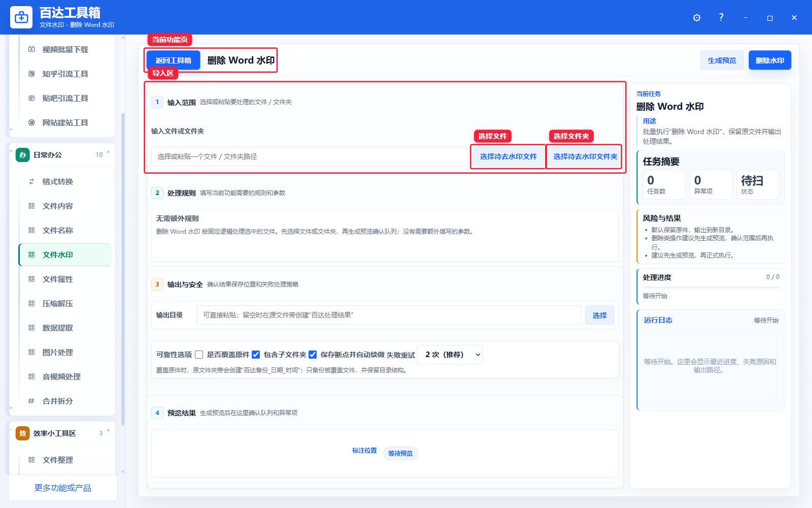Click 选择待去水印文件 button
Image resolution: width=812 pixels, height=508 pixels.
508,156
